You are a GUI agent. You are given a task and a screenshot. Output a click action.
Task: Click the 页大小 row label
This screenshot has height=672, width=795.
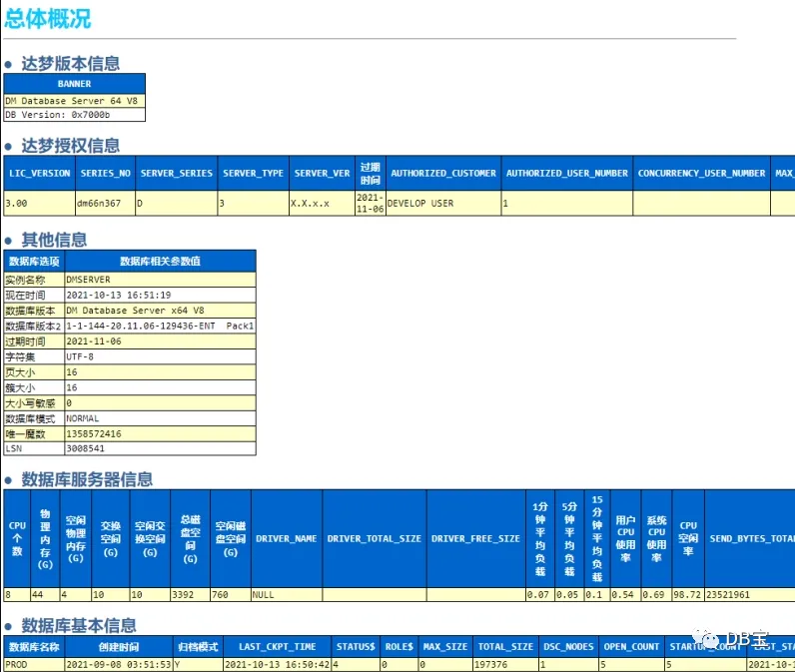[x=34, y=372]
